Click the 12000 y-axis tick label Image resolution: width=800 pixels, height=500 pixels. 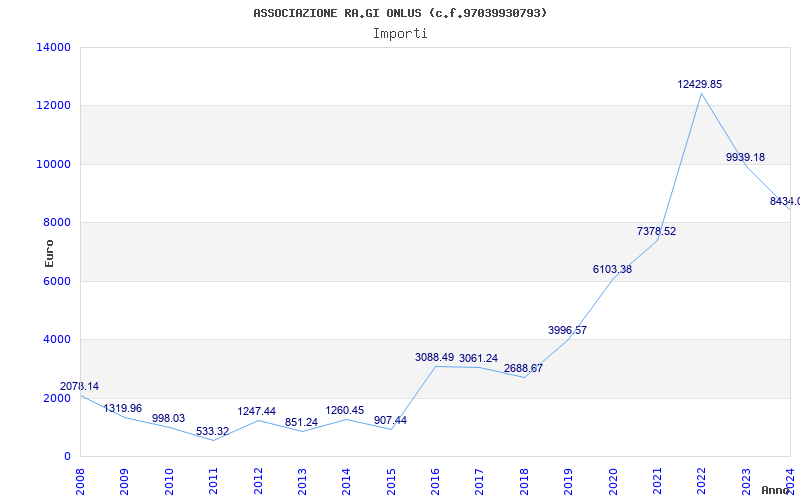tap(54, 106)
